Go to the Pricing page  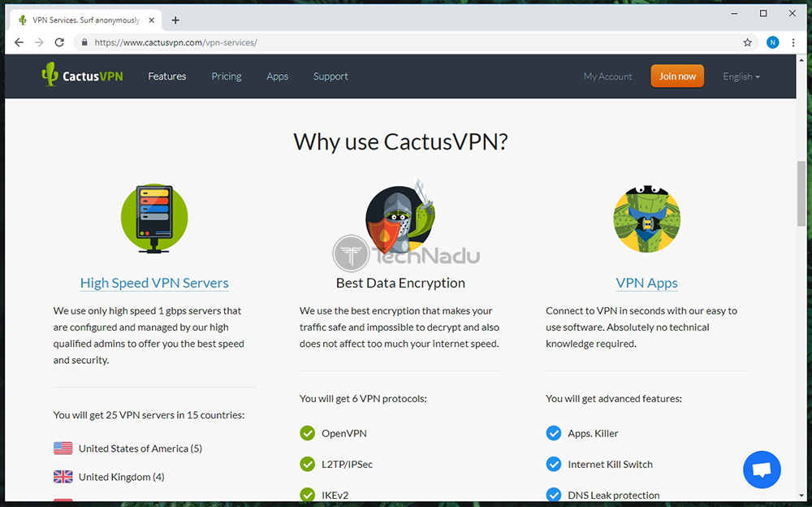[227, 76]
